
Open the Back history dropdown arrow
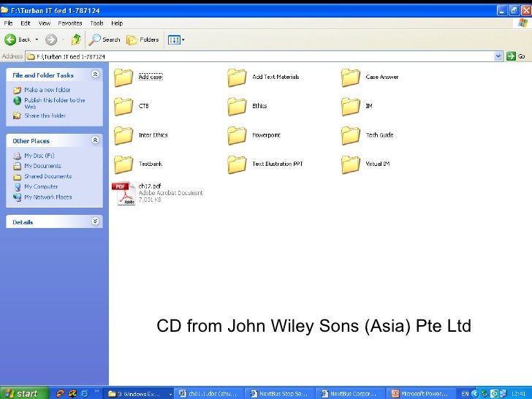coord(37,39)
